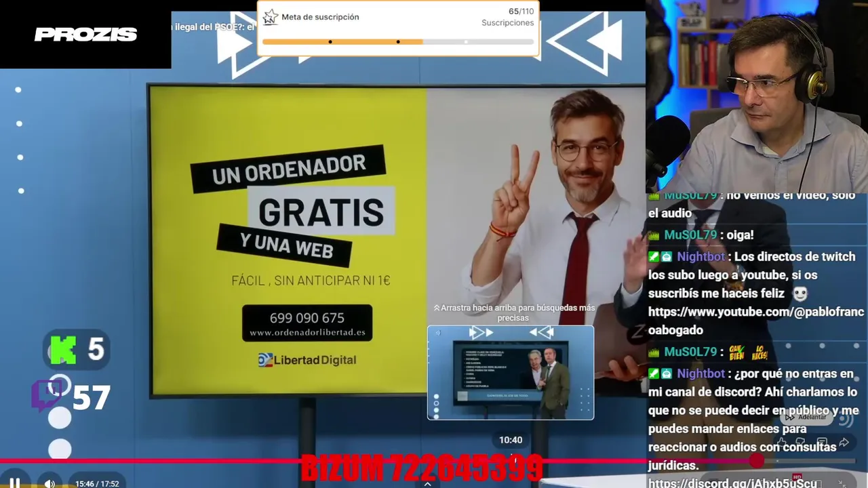Click the 'QUE BIEN' chat emote
Image resolution: width=868 pixels, height=488 pixels.
(x=736, y=352)
